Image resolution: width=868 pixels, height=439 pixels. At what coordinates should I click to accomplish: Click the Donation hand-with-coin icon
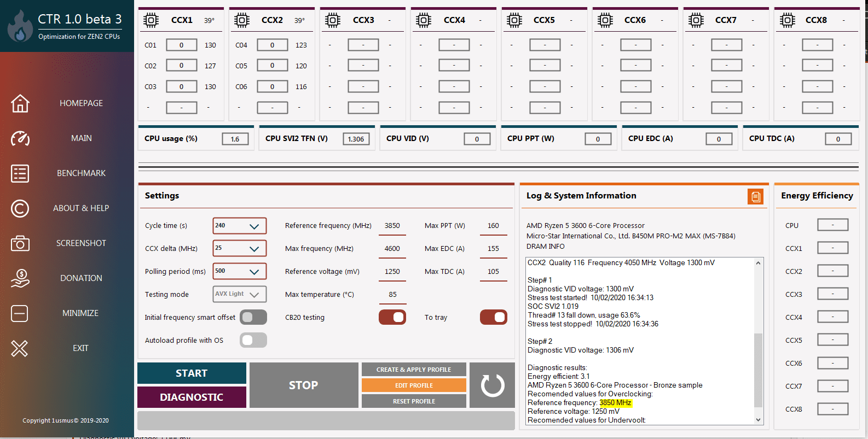[x=20, y=278]
